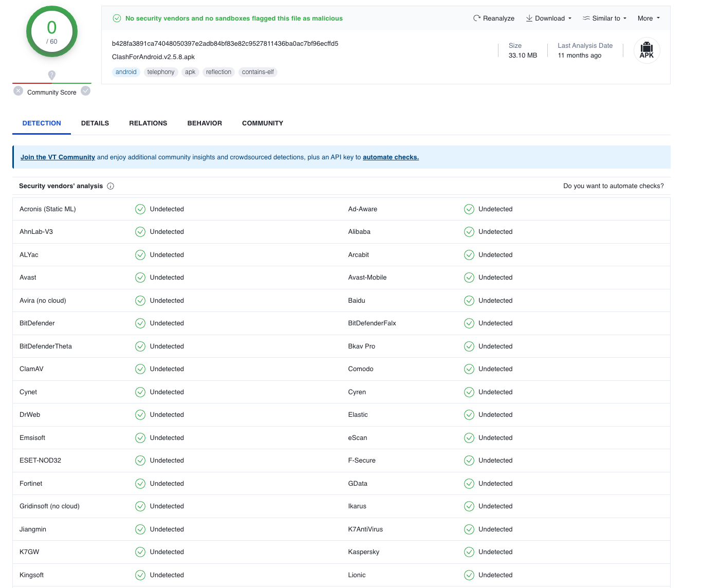
Task: Click the Elastic vendor name
Action: pyautogui.click(x=358, y=415)
